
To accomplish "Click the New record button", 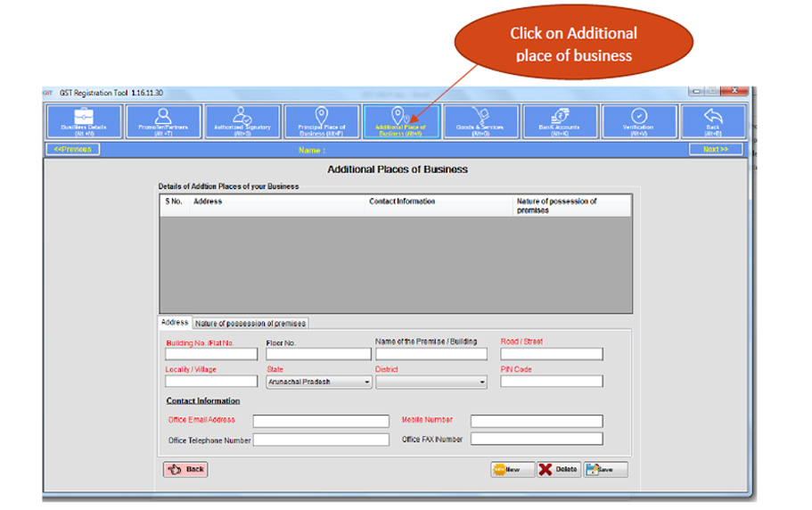I will [x=512, y=470].
